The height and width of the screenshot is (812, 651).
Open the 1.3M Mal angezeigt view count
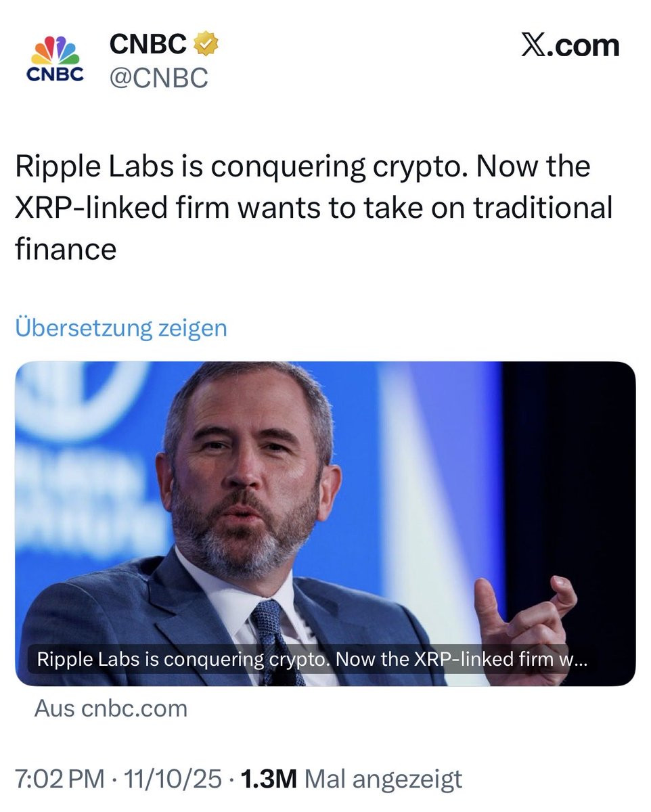(351, 779)
